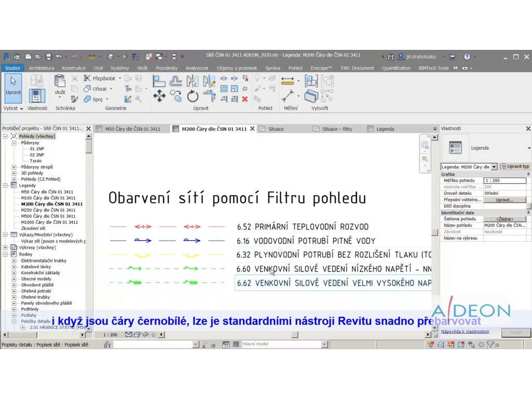
Task: Expand the Výkresy (všechny) tree node
Action: tap(5, 247)
